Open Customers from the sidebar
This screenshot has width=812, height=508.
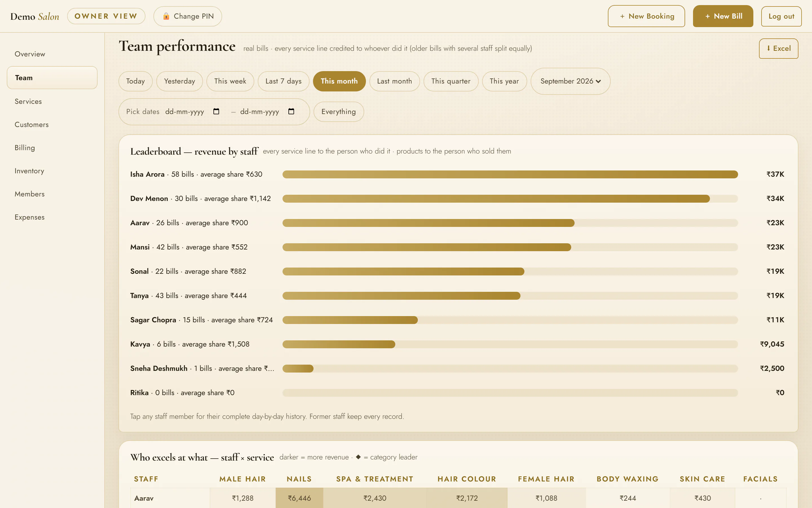point(52,125)
